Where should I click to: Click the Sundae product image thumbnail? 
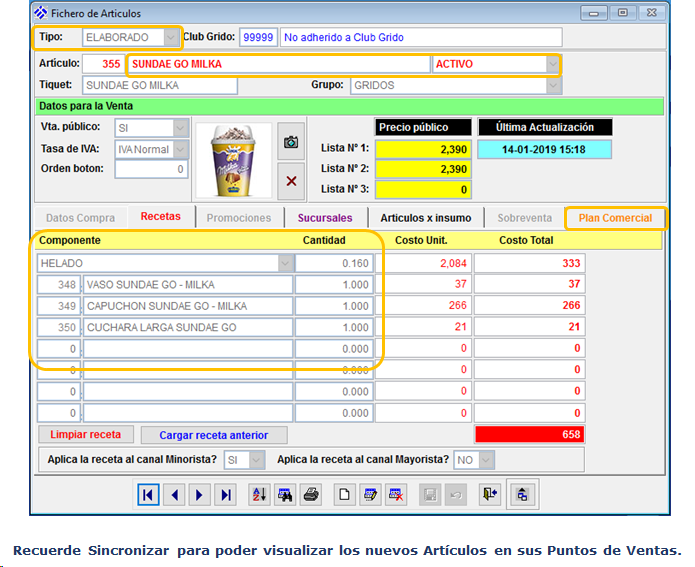pyautogui.click(x=233, y=160)
